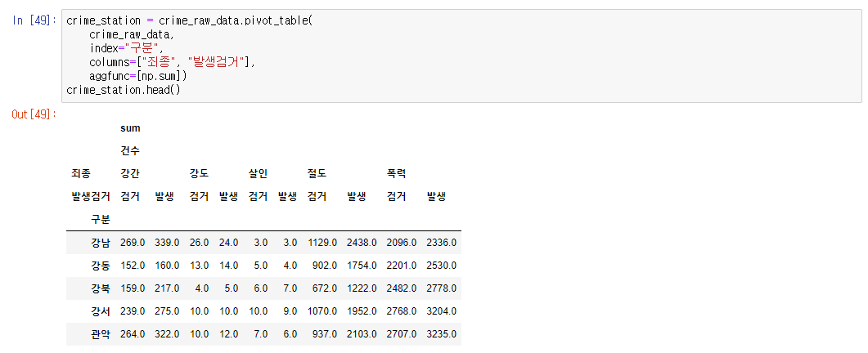Select the 강북 row label
The image size is (868, 353).
point(101,288)
